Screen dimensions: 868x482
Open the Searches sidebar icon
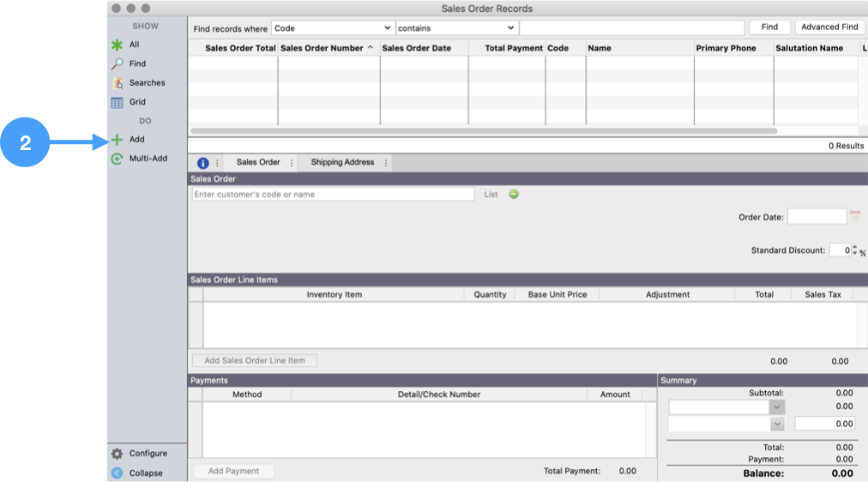click(118, 83)
